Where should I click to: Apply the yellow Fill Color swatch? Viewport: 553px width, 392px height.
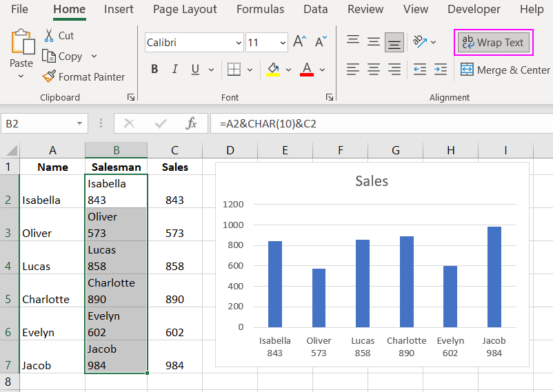tap(273, 70)
